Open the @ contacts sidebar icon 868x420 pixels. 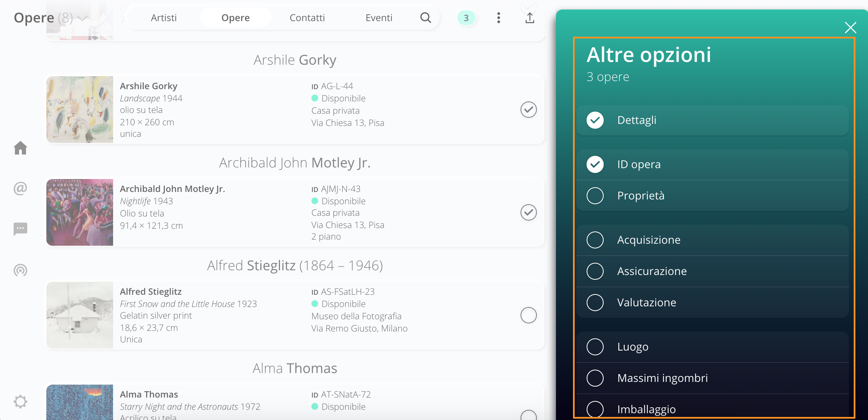point(20,188)
